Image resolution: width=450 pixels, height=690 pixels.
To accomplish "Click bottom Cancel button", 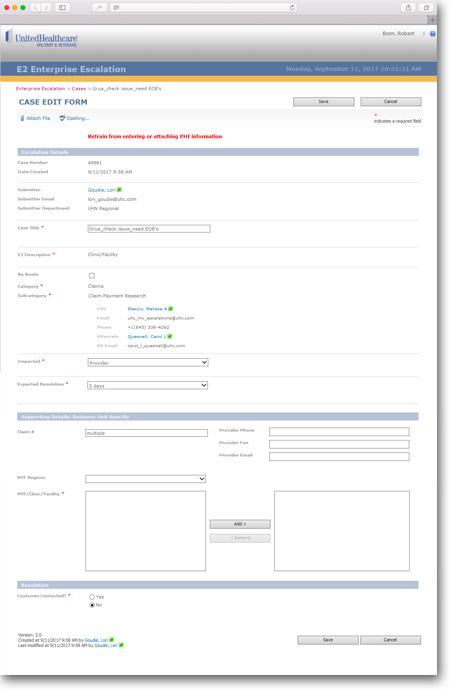I will [x=391, y=640].
